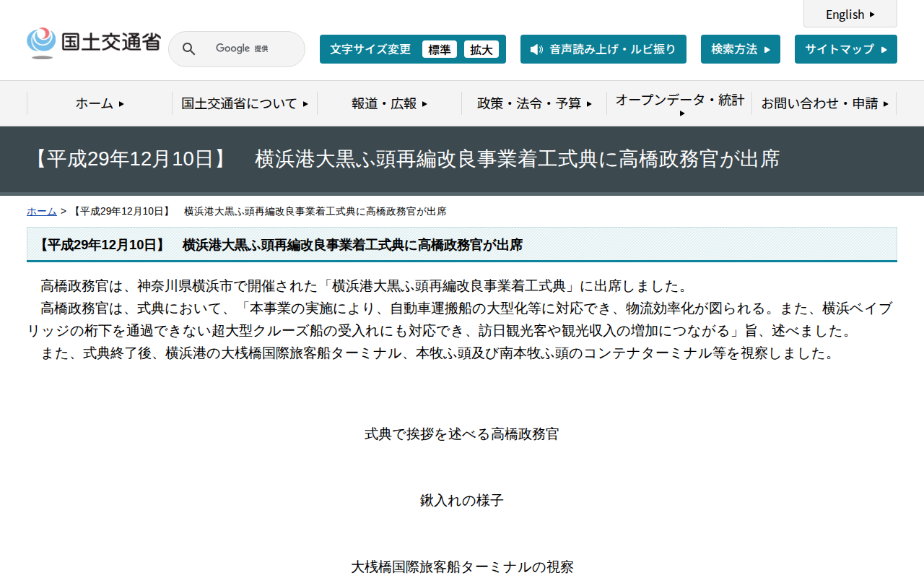924x578 pixels.
Task: Click the 文字サイズ変更 label area
Action: pyautogui.click(x=370, y=49)
